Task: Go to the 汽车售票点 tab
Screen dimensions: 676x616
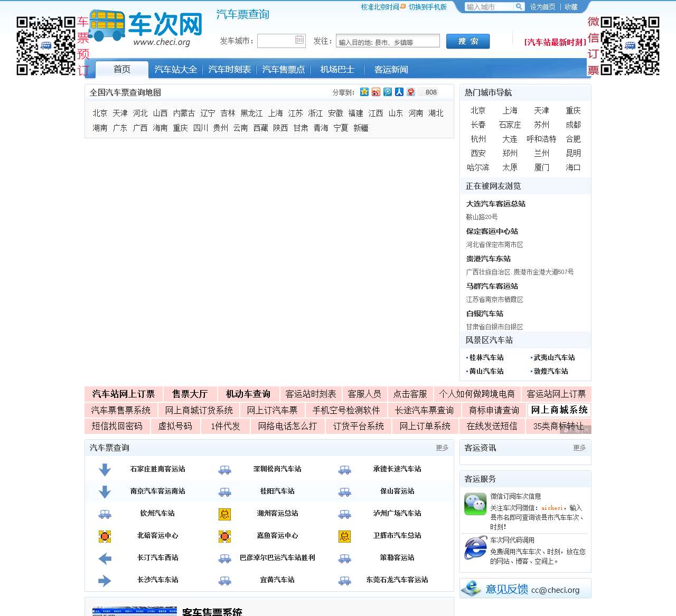Action: [284, 69]
